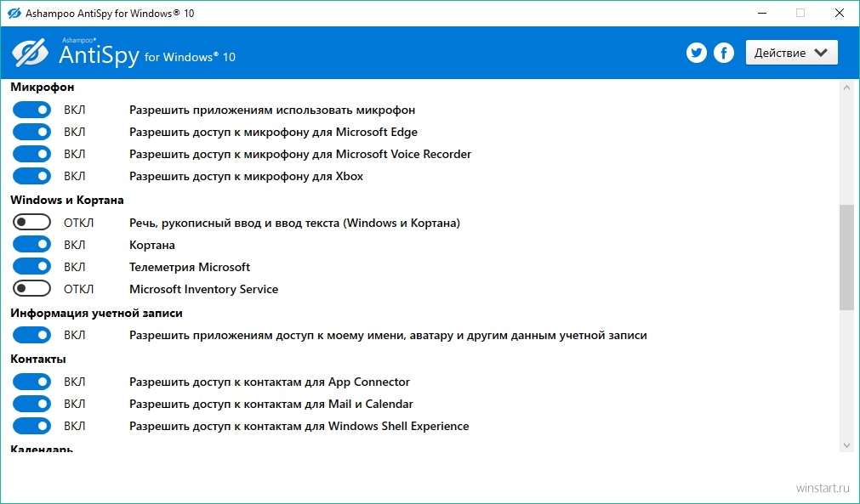860x504 pixels.
Task: Select the Контакты section heading
Action: pos(37,359)
